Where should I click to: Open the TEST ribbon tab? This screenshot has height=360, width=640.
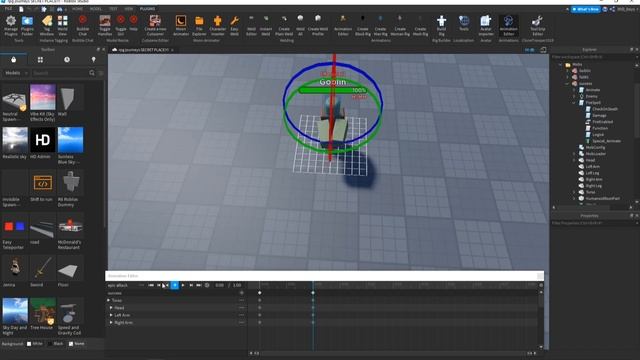click(x=113, y=9)
